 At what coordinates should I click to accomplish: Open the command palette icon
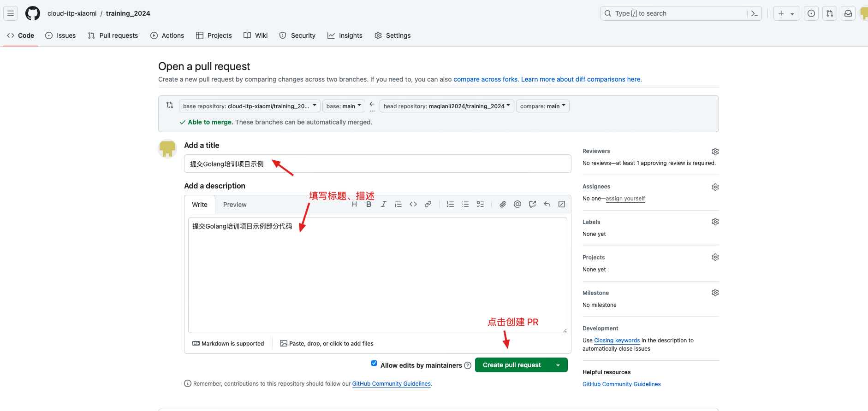[x=755, y=13]
